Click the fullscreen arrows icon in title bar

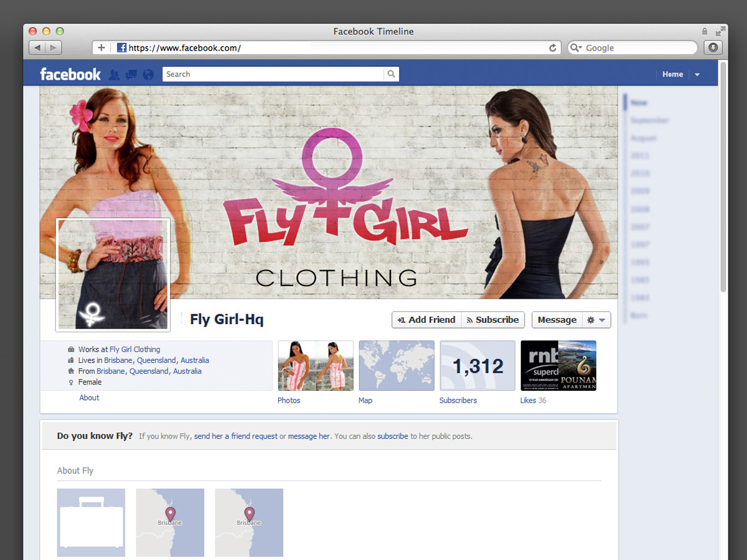pyautogui.click(x=720, y=31)
